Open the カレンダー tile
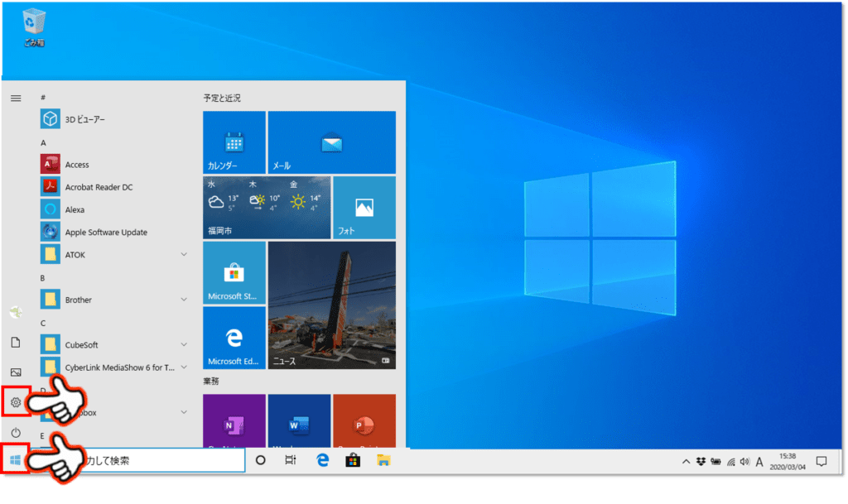 234,142
